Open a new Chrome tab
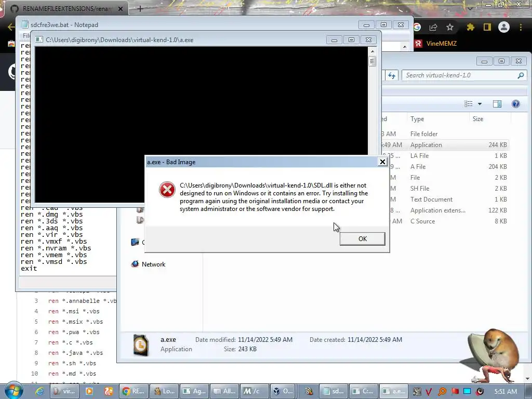Viewport: 532px width, 399px height. (x=140, y=9)
